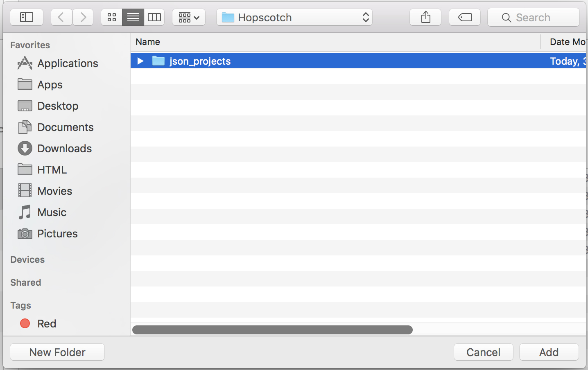Go forward with the right arrow button

83,17
